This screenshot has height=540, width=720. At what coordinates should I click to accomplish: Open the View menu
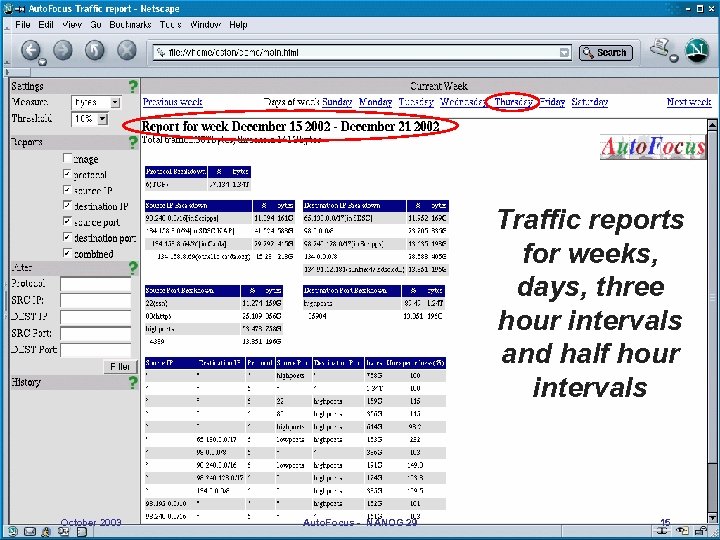coord(72,25)
